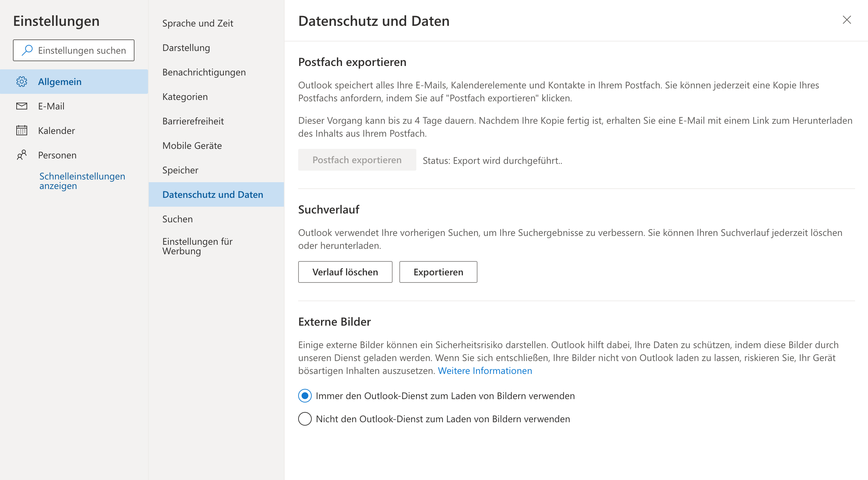Select "Immer den Outlook-Dienst" radio option
This screenshot has height=480, width=868.
pos(305,396)
